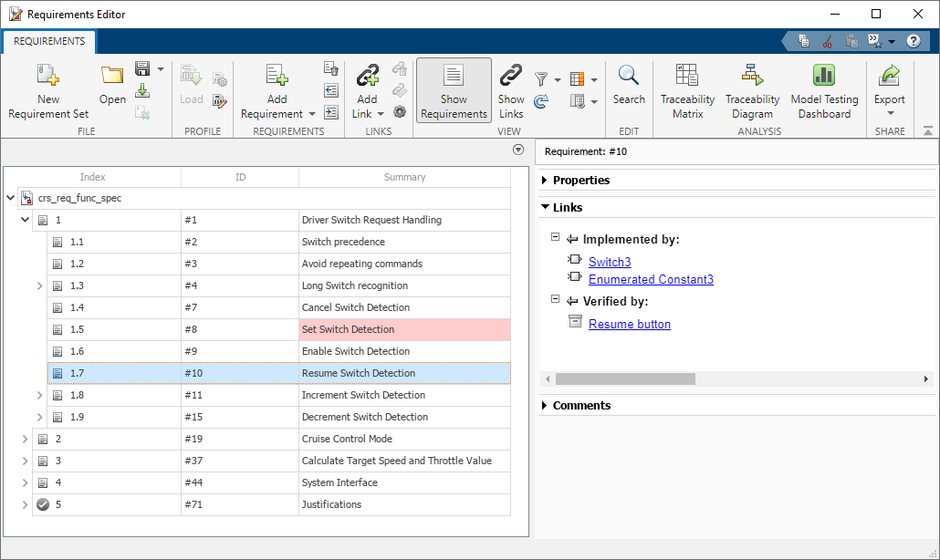Image resolution: width=940 pixels, height=560 pixels.
Task: Open the Traceability Diagram
Action: 752,89
